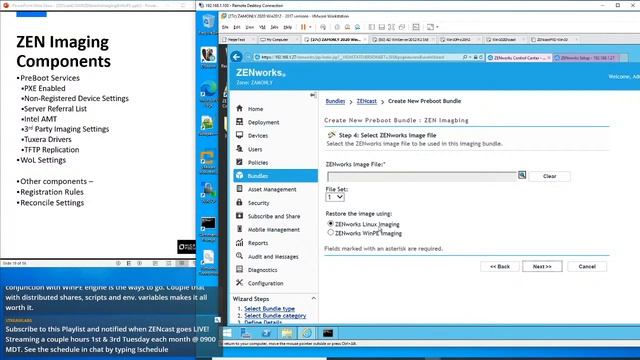Open VMware view mode dropdown arrow

(x=437, y=27)
